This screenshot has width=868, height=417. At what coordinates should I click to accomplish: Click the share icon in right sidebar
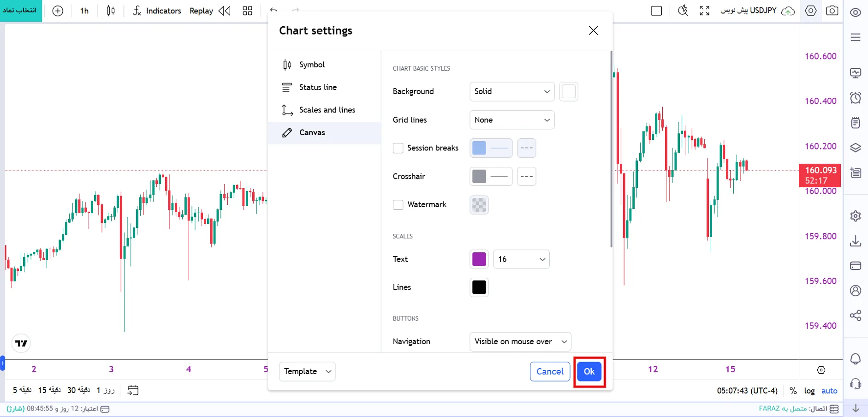pyautogui.click(x=856, y=316)
